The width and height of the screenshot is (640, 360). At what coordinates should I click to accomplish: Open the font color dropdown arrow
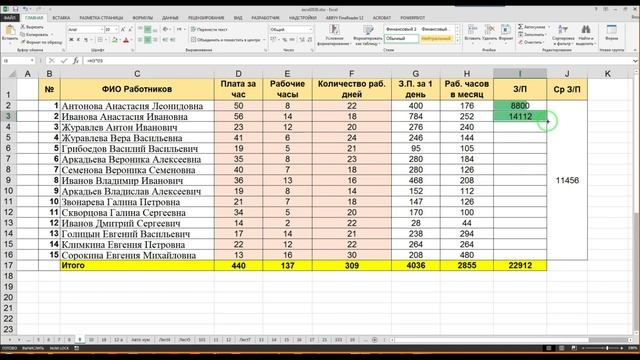[x=131, y=40]
